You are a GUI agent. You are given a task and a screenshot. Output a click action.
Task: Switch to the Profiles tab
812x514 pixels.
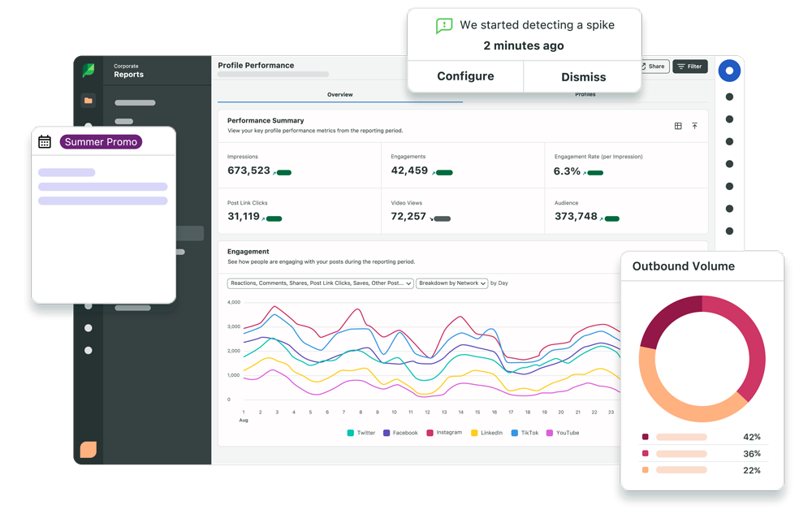[x=585, y=95]
